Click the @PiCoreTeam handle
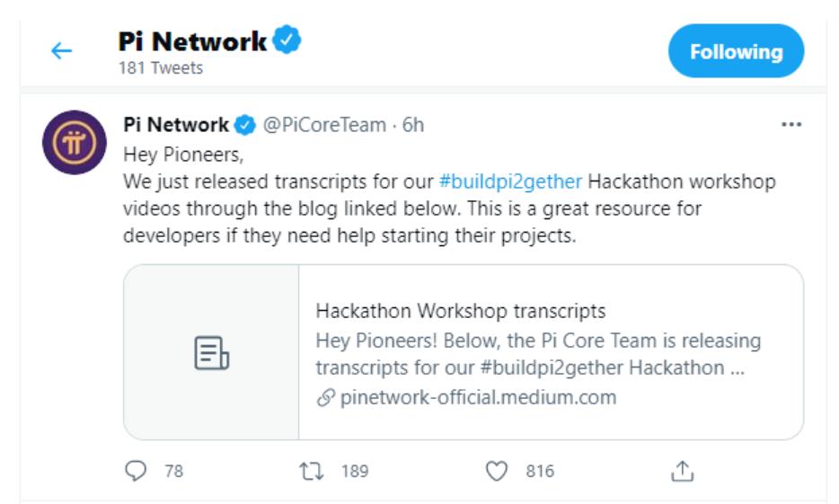 click(324, 125)
